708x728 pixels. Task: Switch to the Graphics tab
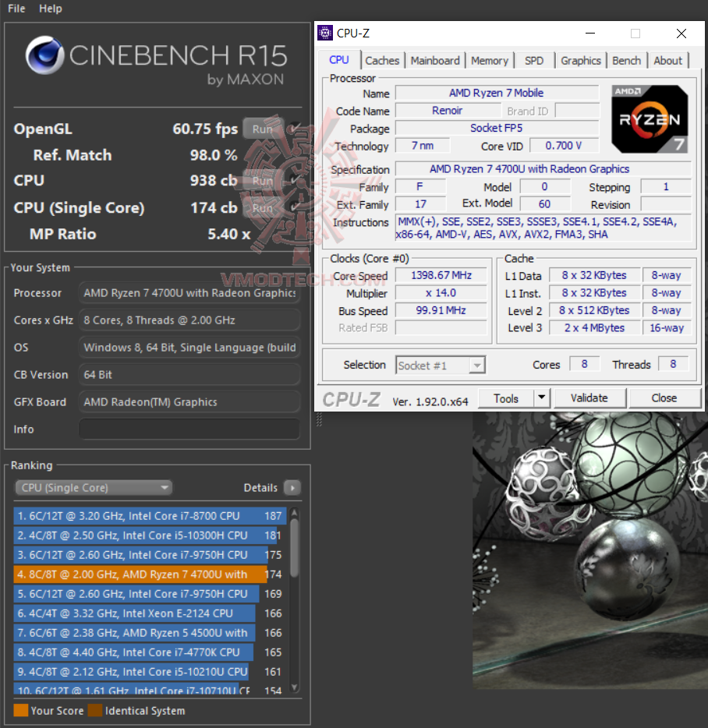pyautogui.click(x=580, y=60)
